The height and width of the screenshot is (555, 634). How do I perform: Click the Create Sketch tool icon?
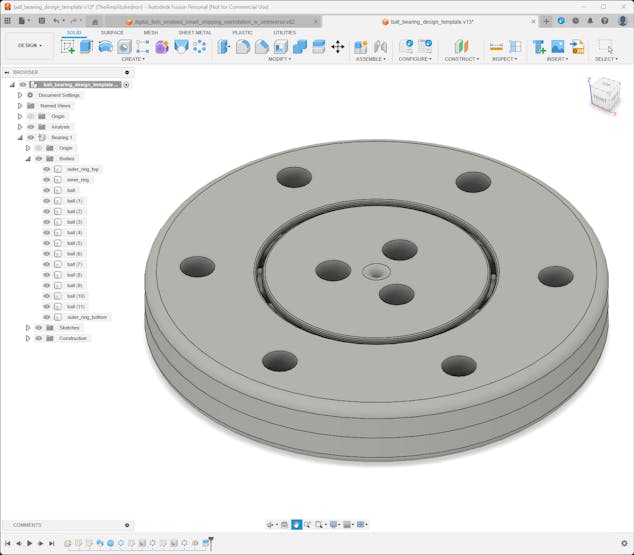click(x=68, y=46)
